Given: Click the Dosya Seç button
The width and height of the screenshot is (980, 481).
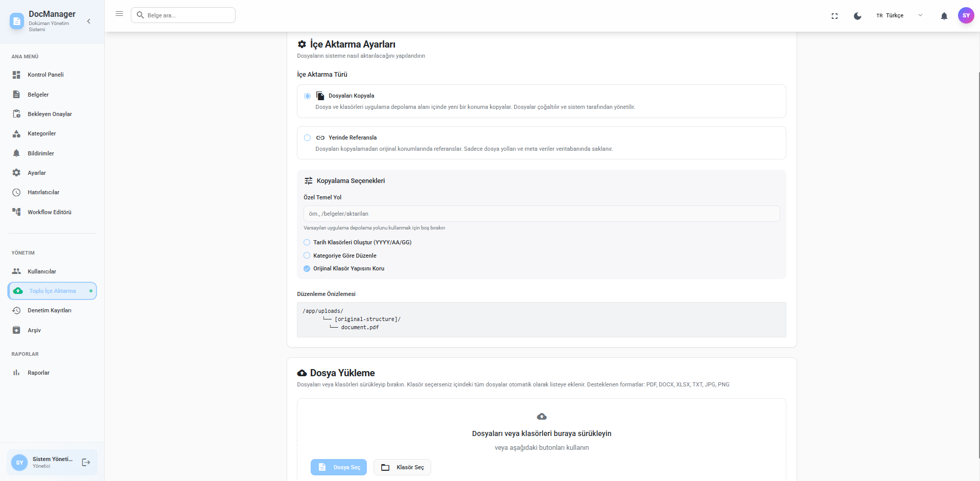Looking at the screenshot, I should [x=338, y=467].
